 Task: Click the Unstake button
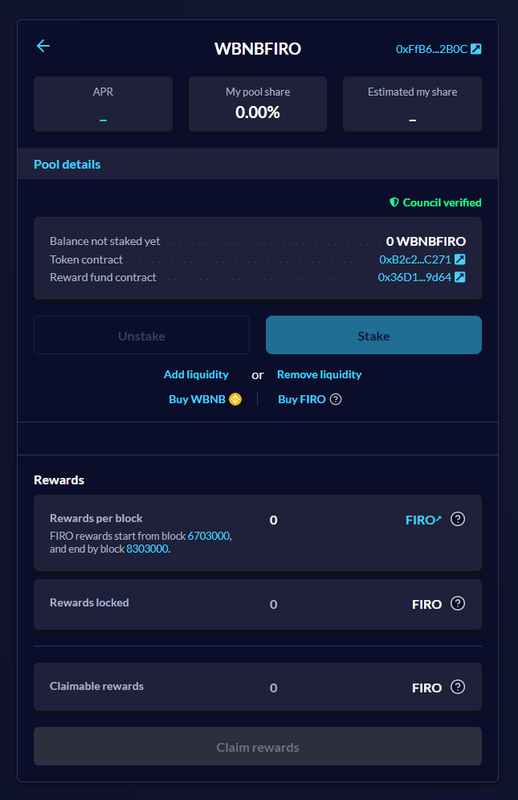click(141, 335)
